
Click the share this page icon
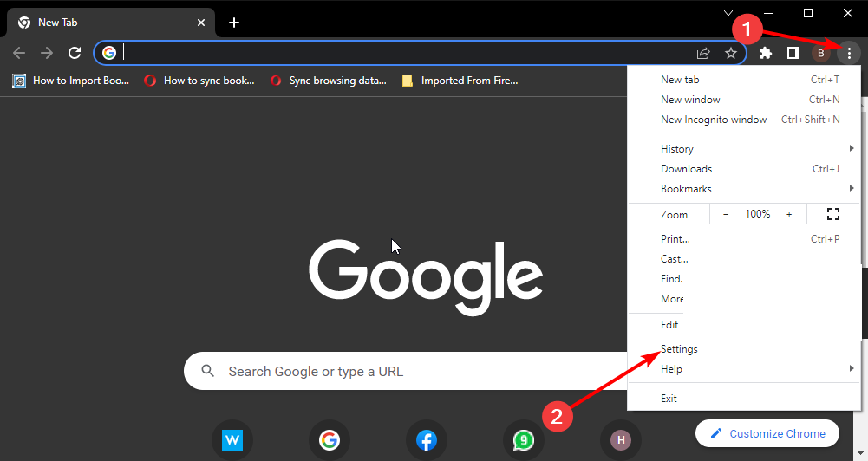point(703,53)
